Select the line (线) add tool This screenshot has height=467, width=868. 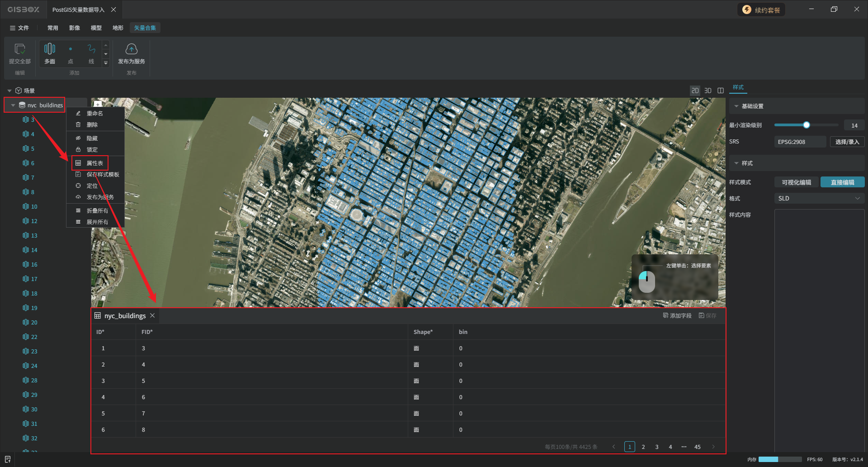pos(91,49)
